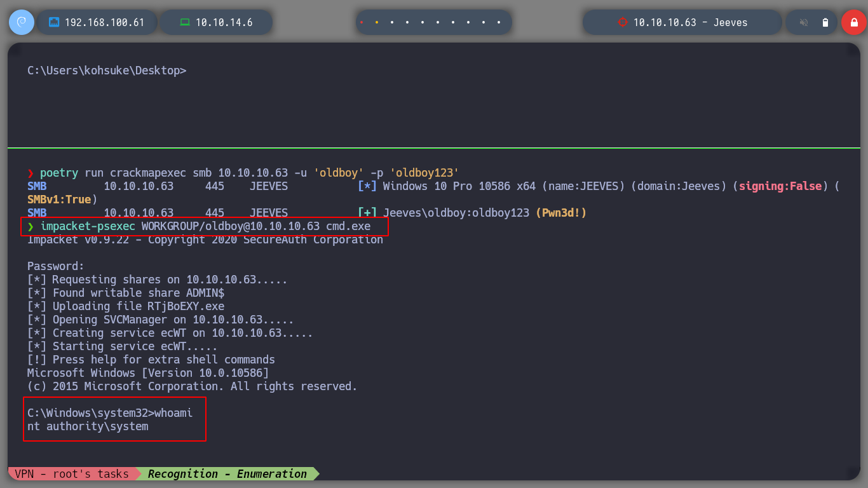Click the 'Impacket v0.9.22' copyright line
Viewport: 868px width, 488px height.
tap(205, 240)
